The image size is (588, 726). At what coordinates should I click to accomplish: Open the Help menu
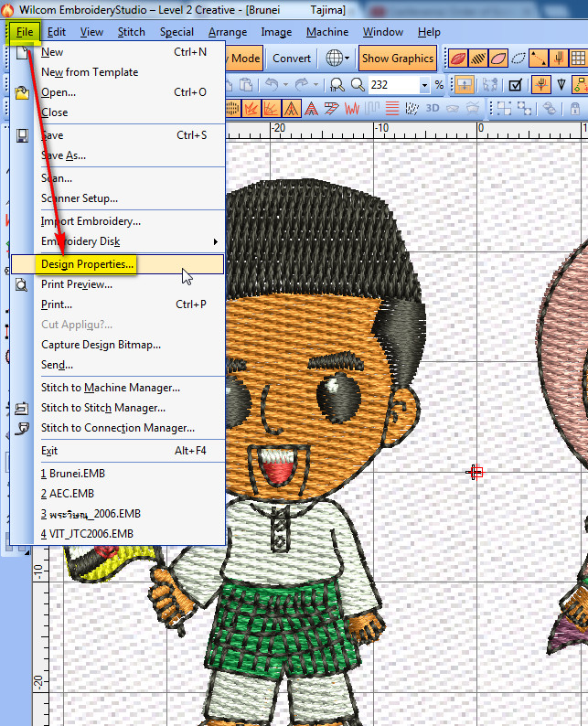429,32
